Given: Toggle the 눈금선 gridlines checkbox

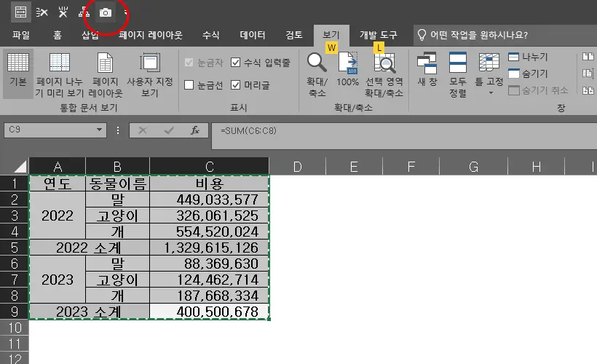Looking at the screenshot, I should [189, 85].
